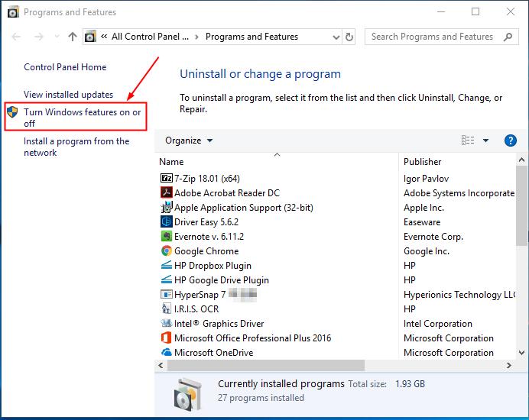This screenshot has width=529, height=420.
Task: Click the refresh button in address bar
Action: pos(349,37)
